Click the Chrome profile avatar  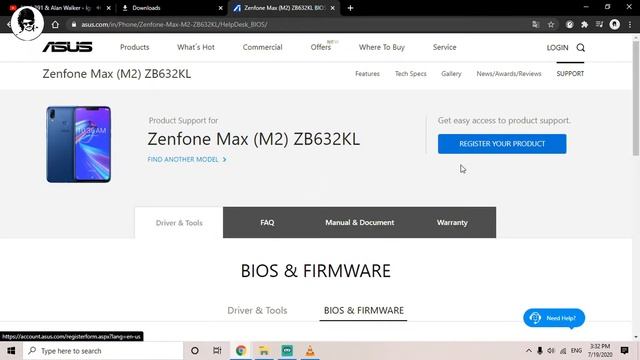615,24
